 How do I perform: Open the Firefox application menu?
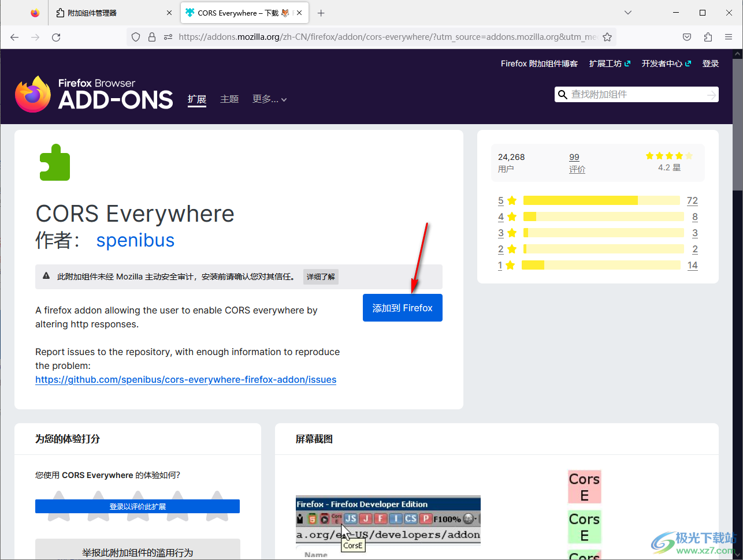[729, 37]
